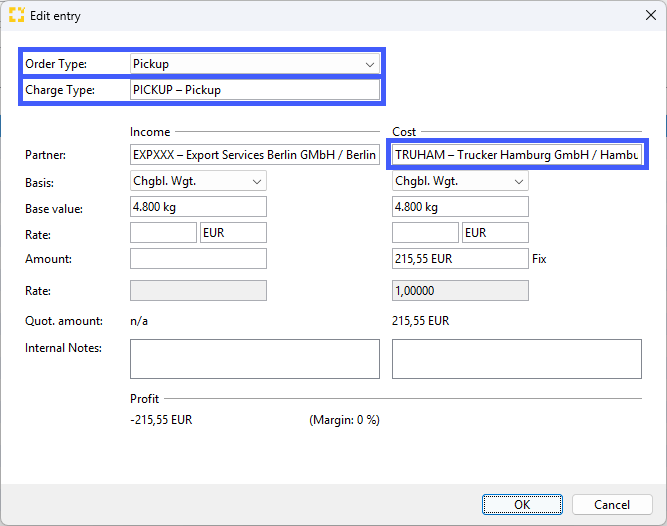The width and height of the screenshot is (667, 526).
Task: Click the Cost Base value field 4.800 kg
Action: pos(460,207)
